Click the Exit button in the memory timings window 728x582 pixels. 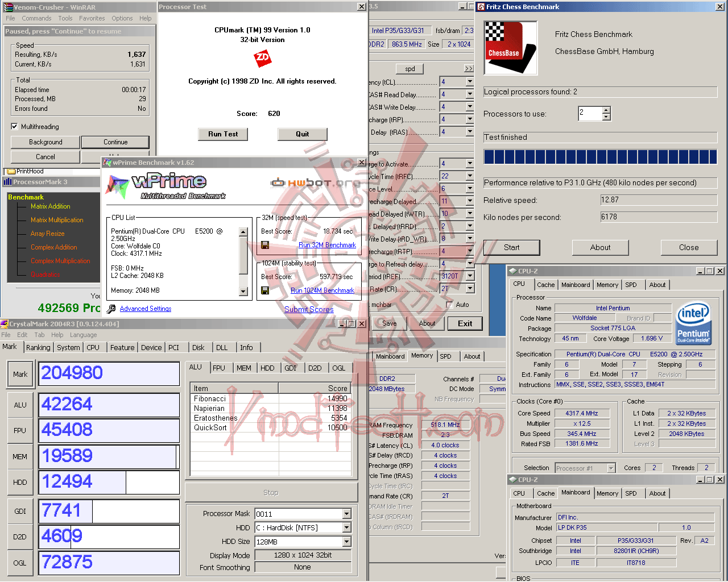(465, 323)
